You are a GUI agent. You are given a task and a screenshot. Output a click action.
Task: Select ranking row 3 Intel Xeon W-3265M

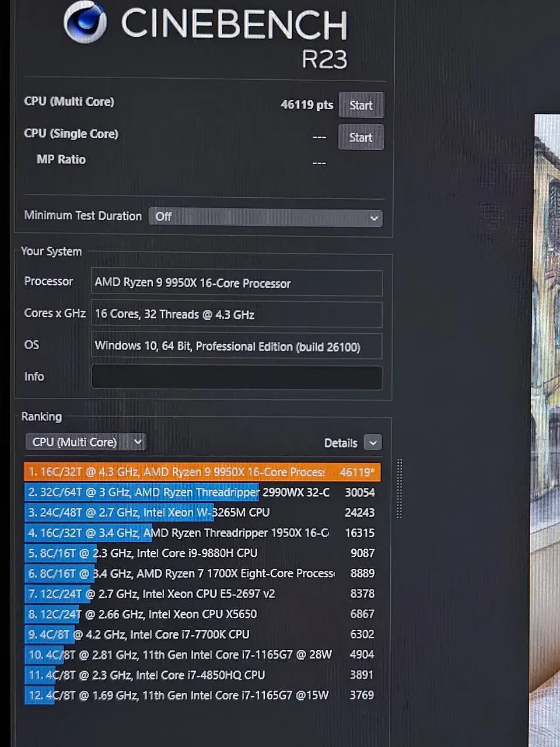point(202,513)
